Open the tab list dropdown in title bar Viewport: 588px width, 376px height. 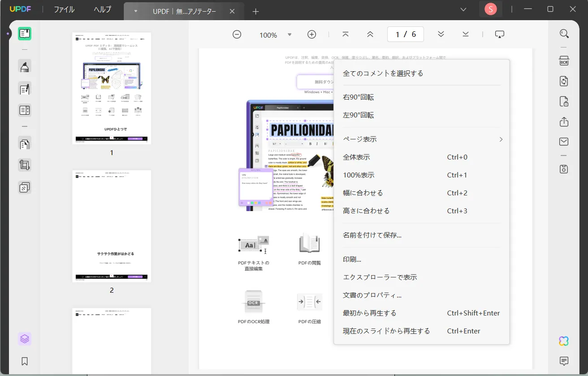(x=463, y=9)
